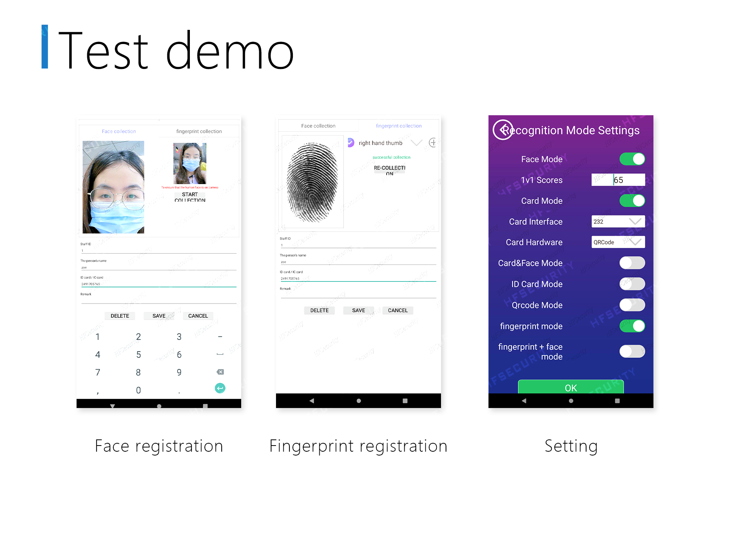This screenshot has height=560, width=735.
Task: Click the DELETE button on fingerprint form
Action: pos(318,310)
